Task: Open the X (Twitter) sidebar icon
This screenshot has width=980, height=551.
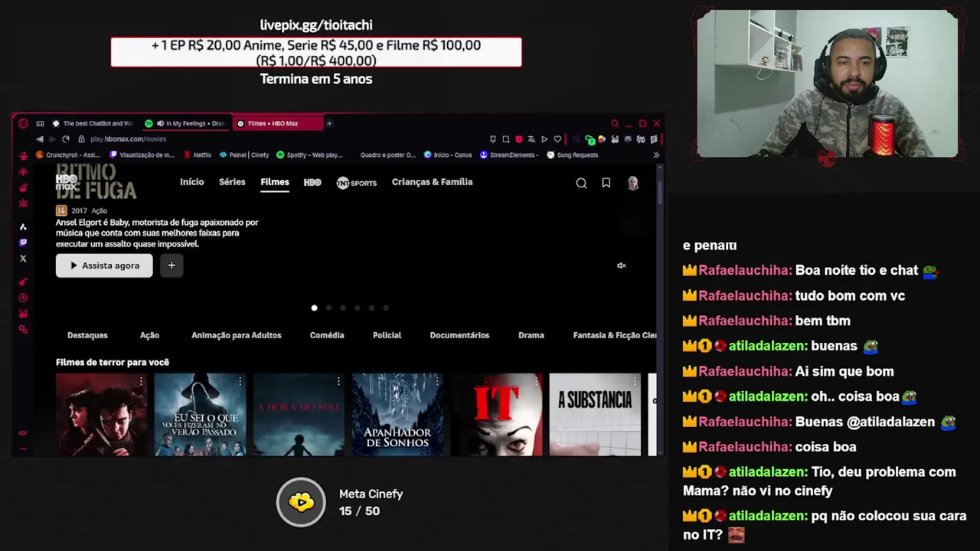Action: pos(23,259)
